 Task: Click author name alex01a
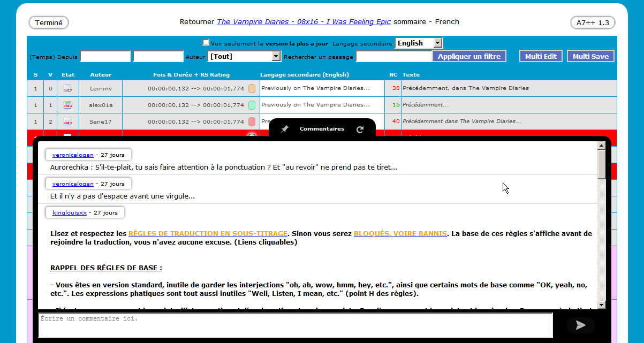click(101, 105)
